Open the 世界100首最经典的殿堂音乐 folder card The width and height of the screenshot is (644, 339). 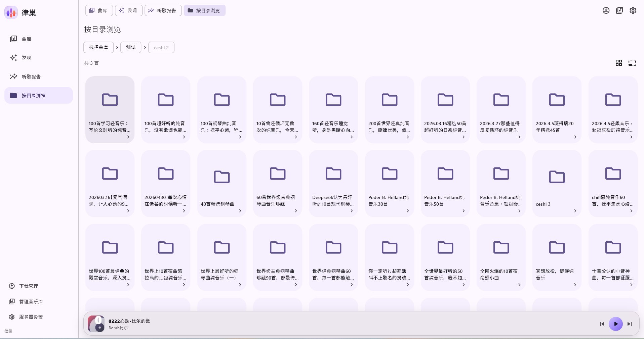(x=110, y=257)
